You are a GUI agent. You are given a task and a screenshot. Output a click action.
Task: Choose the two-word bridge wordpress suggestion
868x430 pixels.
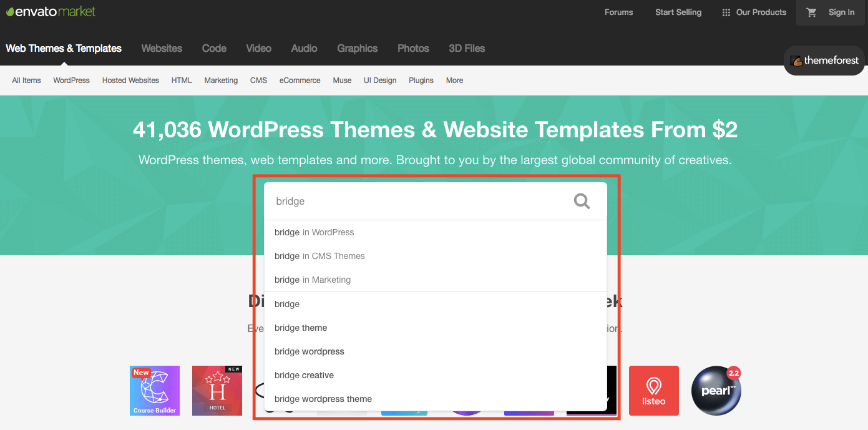(x=436, y=351)
